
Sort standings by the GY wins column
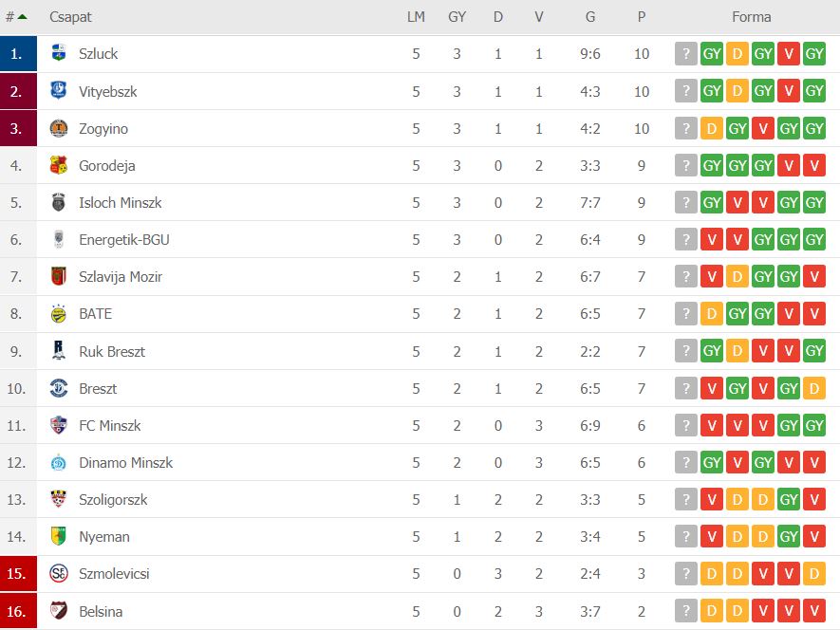pos(457,17)
